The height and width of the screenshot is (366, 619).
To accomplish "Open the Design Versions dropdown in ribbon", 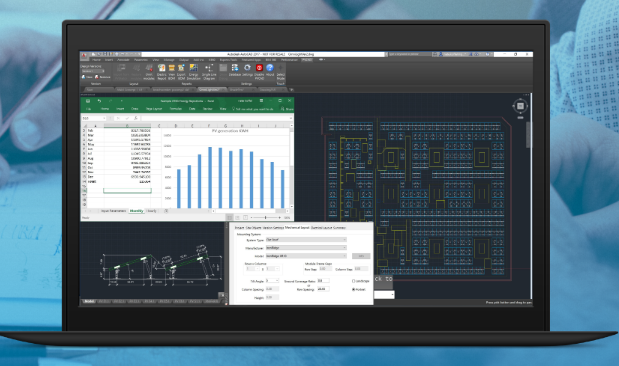I will [x=93, y=71].
